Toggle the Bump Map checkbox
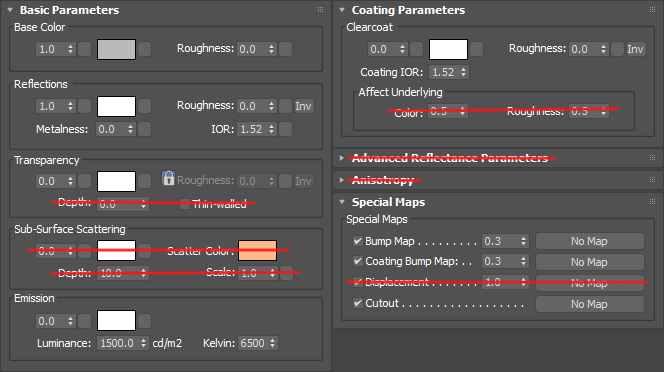This screenshot has width=664, height=372. coord(358,241)
